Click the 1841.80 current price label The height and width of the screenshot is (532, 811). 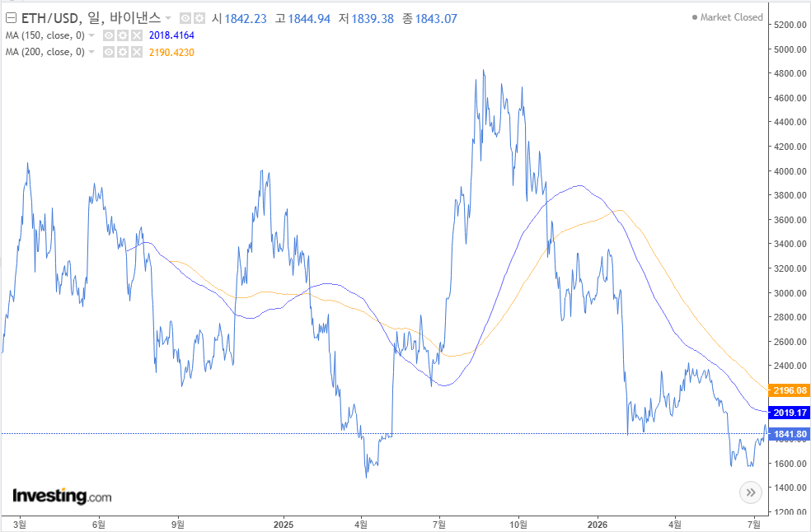(790, 434)
